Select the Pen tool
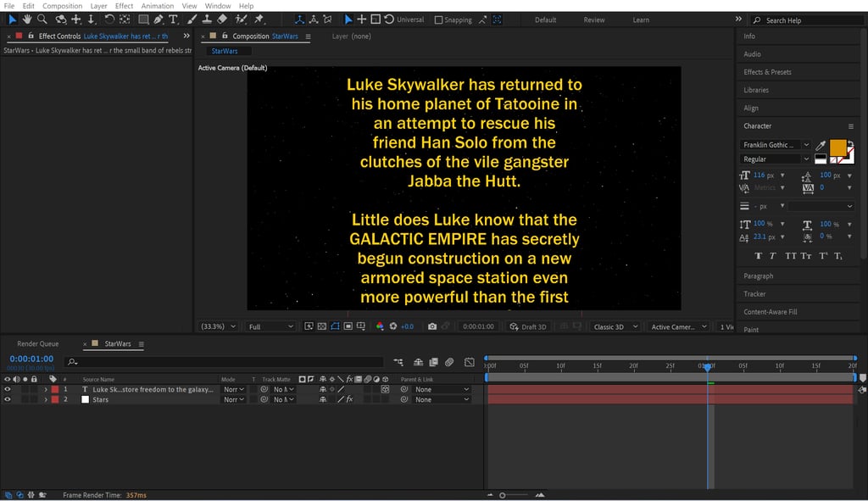The height and width of the screenshot is (501, 868). coord(159,19)
